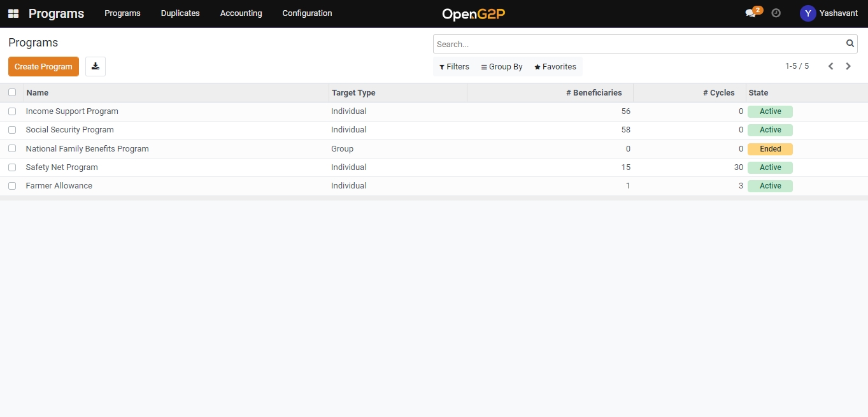Screen dimensions: 868x417
Task: Click the search magnifying glass icon
Action: tap(850, 44)
